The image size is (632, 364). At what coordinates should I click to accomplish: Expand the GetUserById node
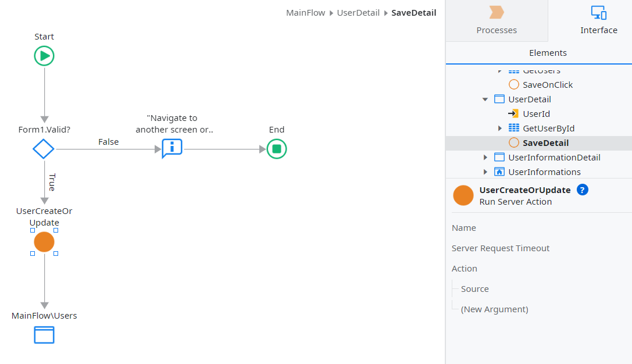499,128
